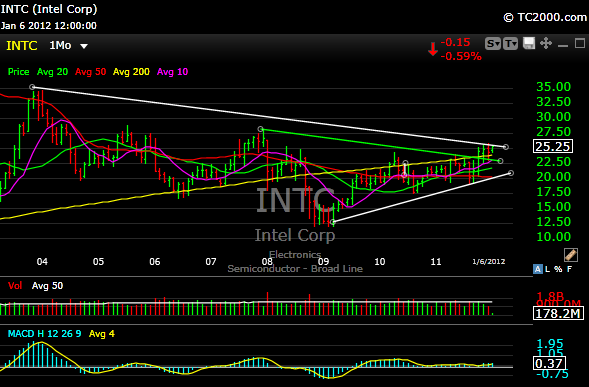This screenshot has width=589, height=387.
Task: Click the 10.00 price axis label
Action: pyautogui.click(x=553, y=237)
